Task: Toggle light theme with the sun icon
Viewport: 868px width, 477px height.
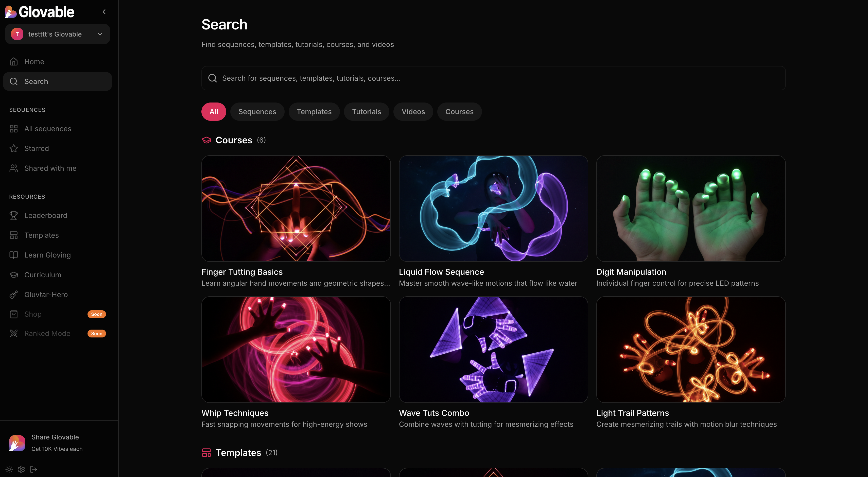Action: (9, 469)
